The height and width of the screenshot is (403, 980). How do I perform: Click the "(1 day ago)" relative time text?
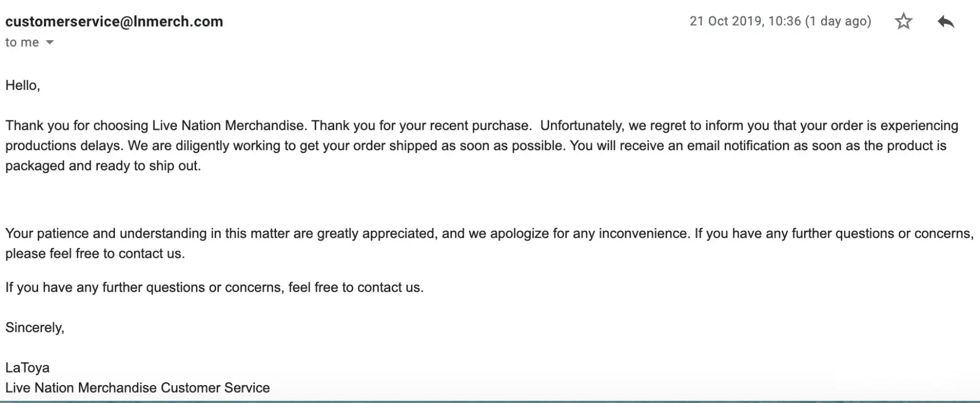pos(838,21)
